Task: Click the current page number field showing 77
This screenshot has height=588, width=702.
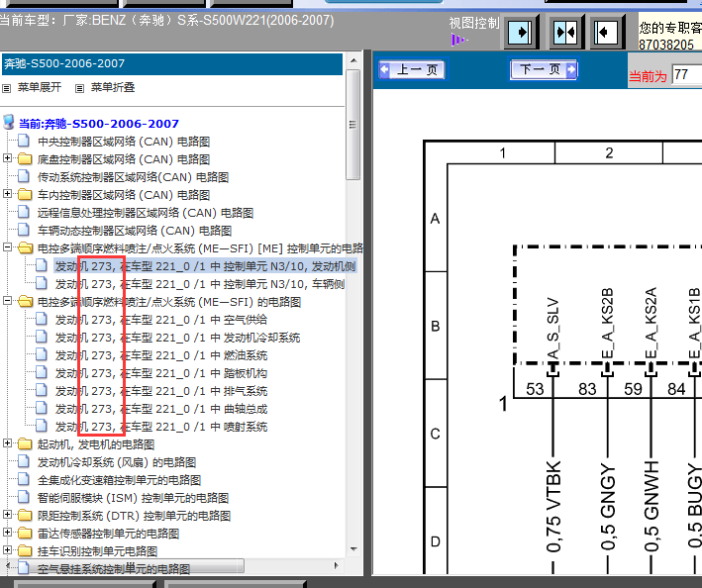Action: (x=687, y=74)
